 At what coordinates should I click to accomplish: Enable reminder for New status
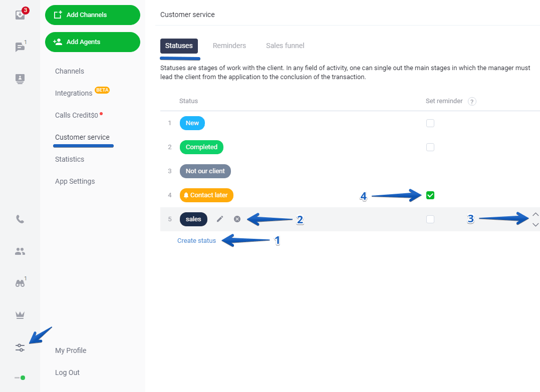(430, 123)
